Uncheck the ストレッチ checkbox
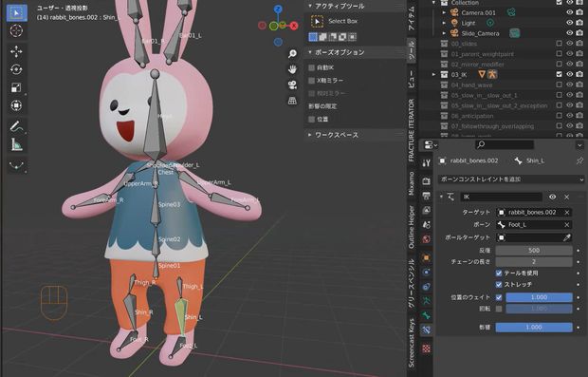The image size is (588, 377). [499, 284]
